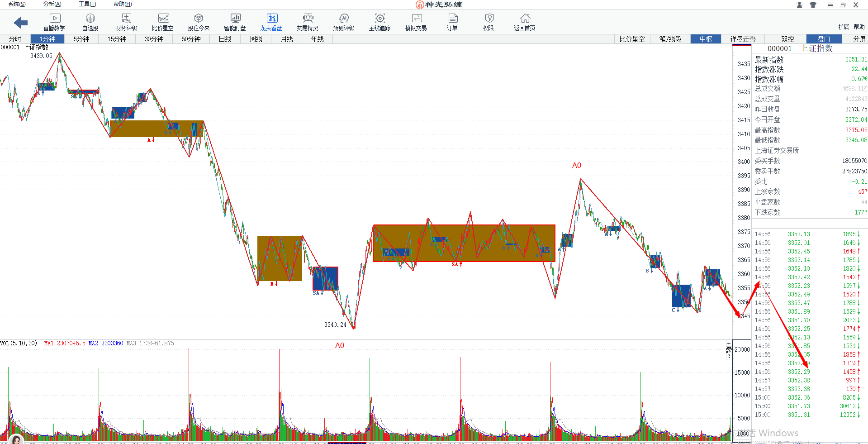
Task: Open the 工具(T) menu
Action: point(87,4)
